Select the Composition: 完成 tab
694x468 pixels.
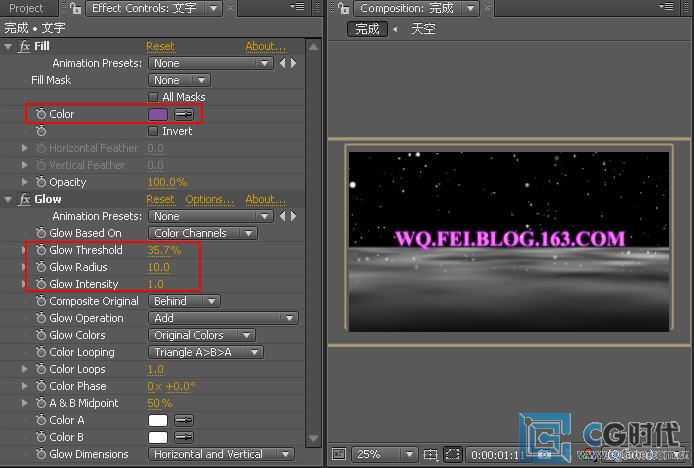click(x=416, y=8)
